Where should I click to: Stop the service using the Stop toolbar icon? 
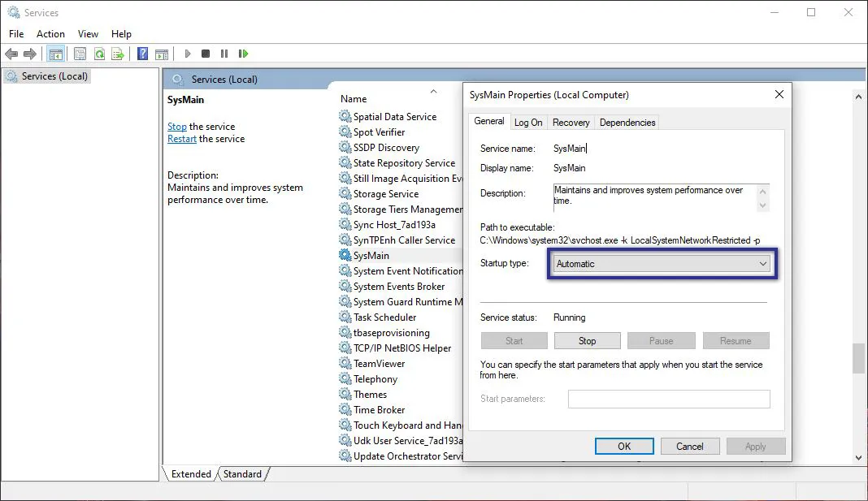[x=206, y=54]
